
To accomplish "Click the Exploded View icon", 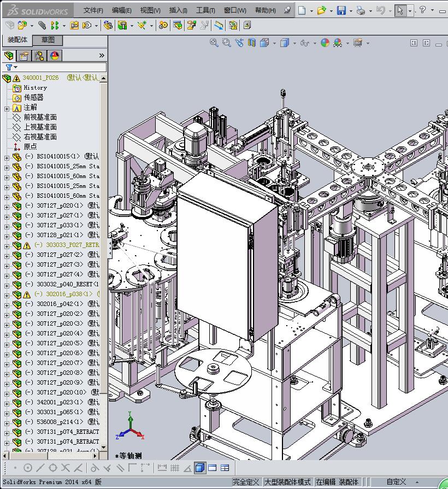I will click(x=191, y=25).
